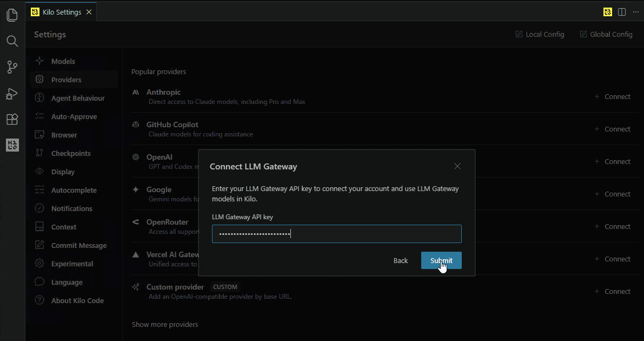Image resolution: width=644 pixels, height=341 pixels.
Task: Connect the Google provider
Action: pyautogui.click(x=613, y=194)
